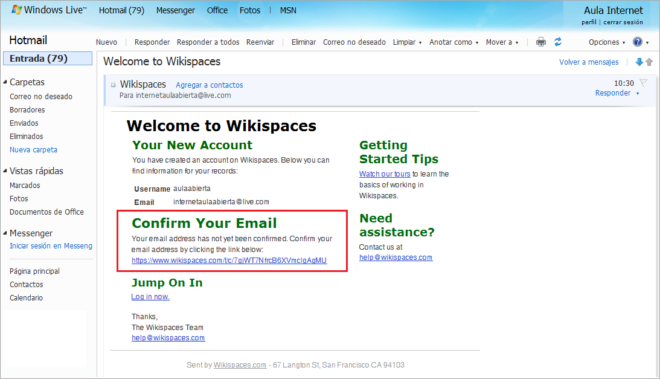
Task: Click Nuevo to compose a message
Action: pyautogui.click(x=106, y=42)
